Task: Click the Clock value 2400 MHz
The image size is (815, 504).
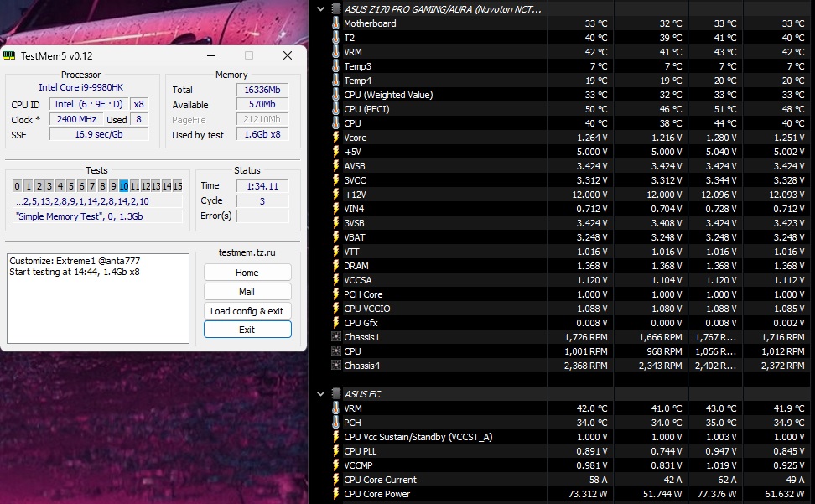Action: 76,119
